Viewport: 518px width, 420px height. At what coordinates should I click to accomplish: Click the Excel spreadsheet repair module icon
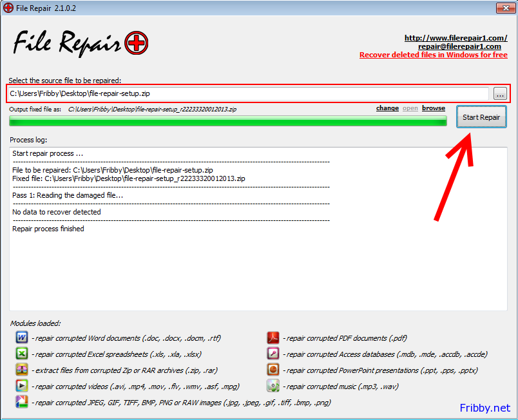point(22,354)
